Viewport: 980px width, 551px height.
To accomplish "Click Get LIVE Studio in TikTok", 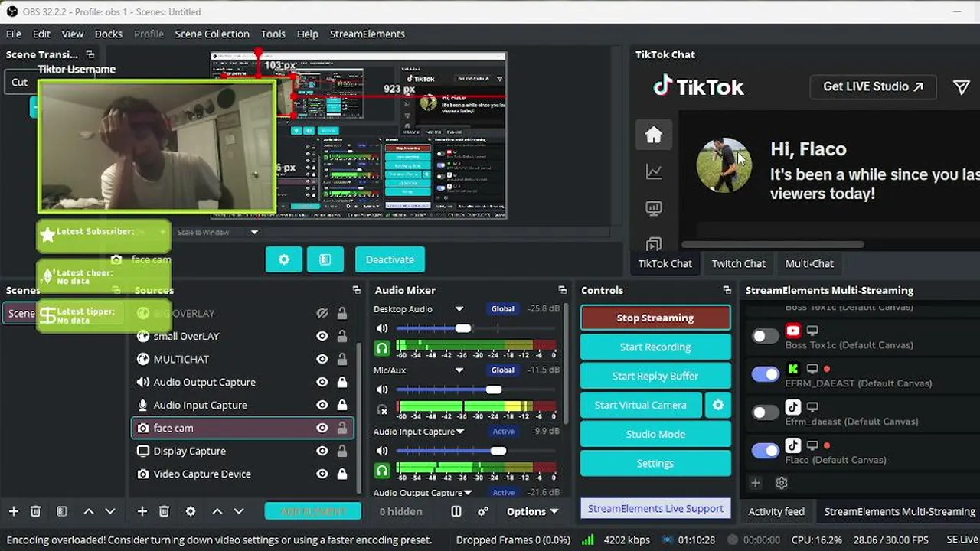I will [x=874, y=86].
